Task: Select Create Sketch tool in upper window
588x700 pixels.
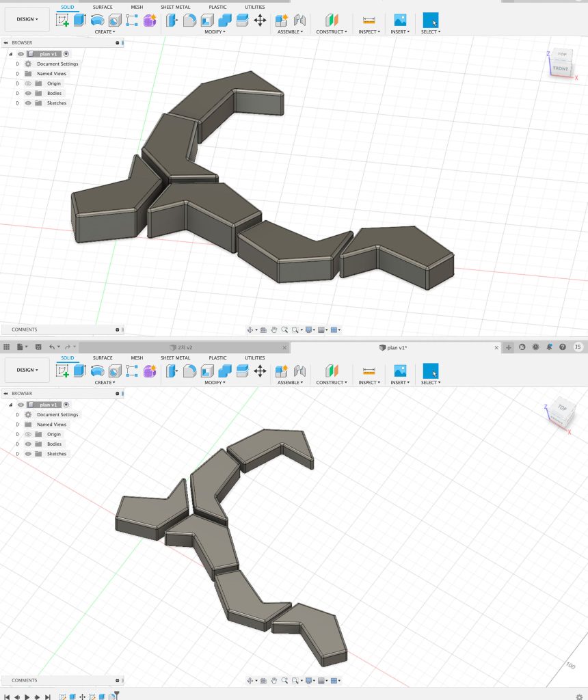Action: pos(62,20)
